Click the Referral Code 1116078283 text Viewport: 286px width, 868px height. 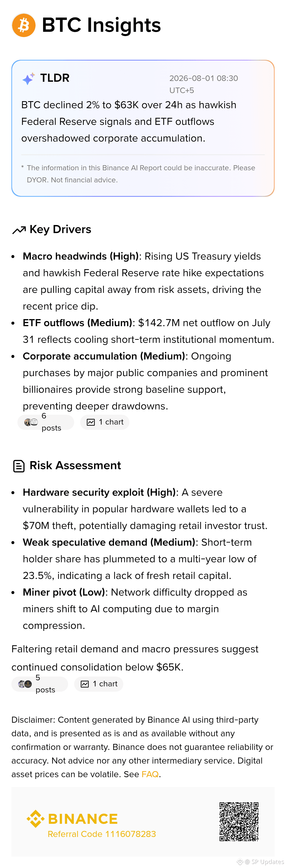[102, 834]
